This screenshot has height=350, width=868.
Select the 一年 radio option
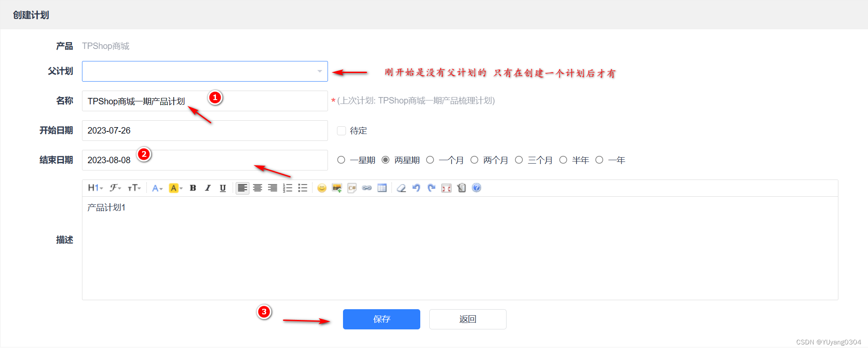coord(599,160)
